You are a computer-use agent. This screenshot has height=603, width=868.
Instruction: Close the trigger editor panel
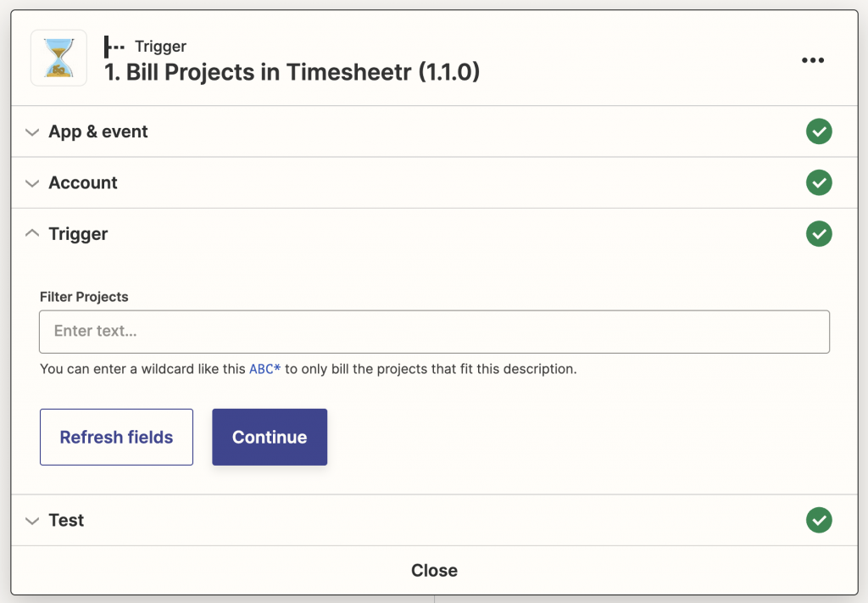(434, 570)
